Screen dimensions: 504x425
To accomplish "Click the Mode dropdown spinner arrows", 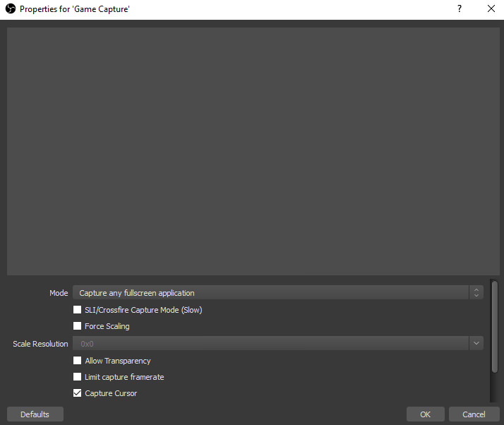I will pos(476,292).
